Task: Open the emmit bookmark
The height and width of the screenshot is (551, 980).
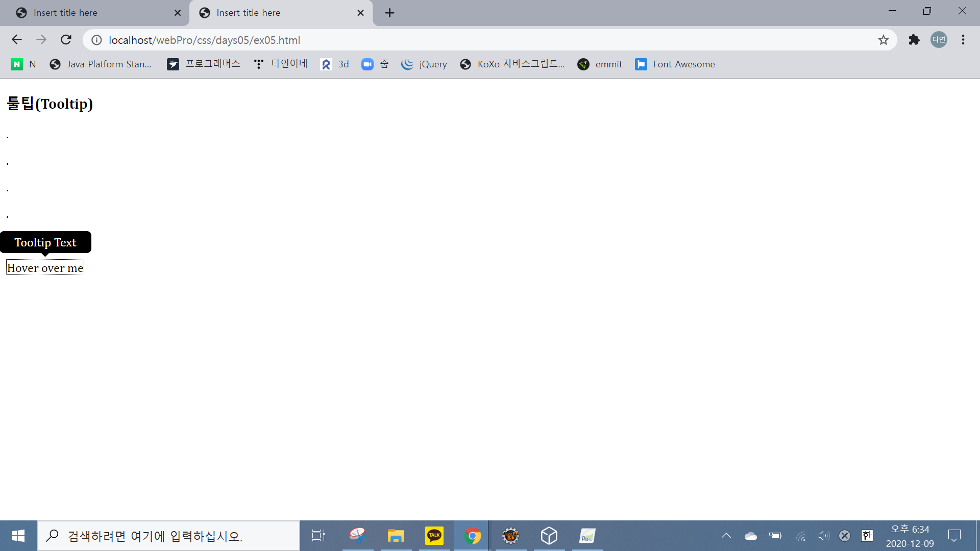Action: [x=600, y=64]
